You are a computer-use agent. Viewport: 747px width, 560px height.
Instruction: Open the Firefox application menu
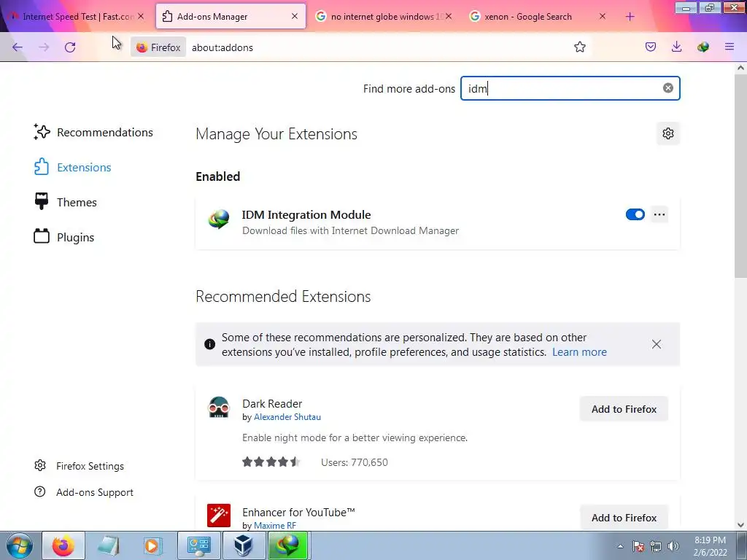click(x=729, y=47)
